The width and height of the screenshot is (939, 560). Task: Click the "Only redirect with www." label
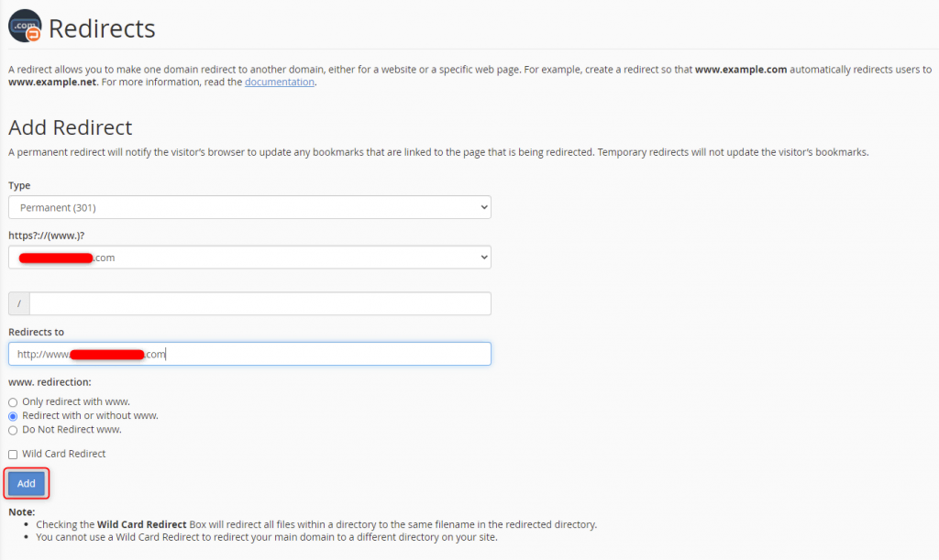78,401
